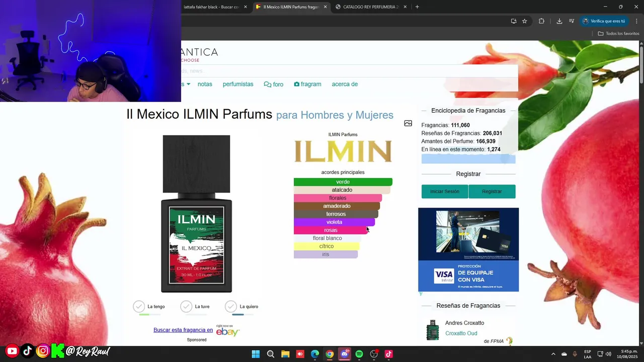Open Spotify from taskbar

(359, 354)
